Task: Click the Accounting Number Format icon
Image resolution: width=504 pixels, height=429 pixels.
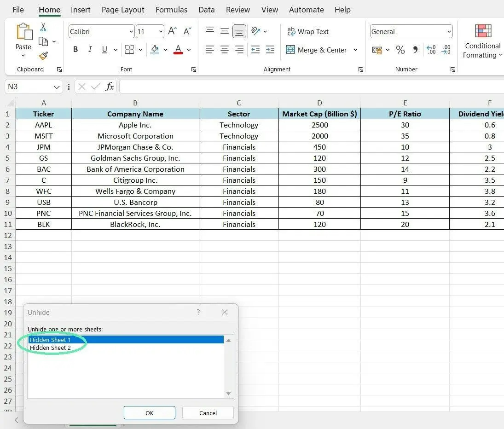Action: click(377, 50)
